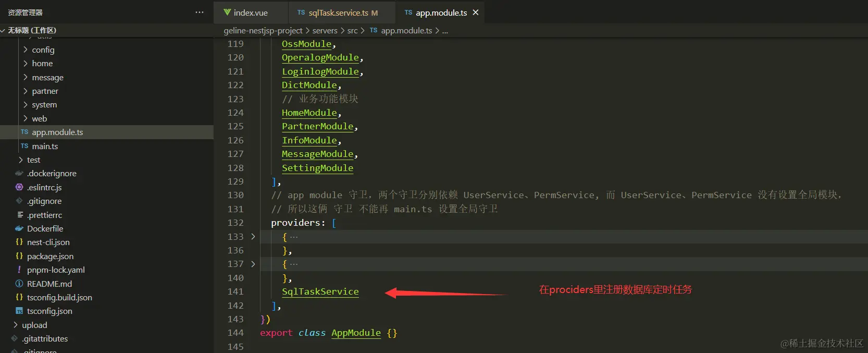Click DictModule on line 122

tap(309, 85)
